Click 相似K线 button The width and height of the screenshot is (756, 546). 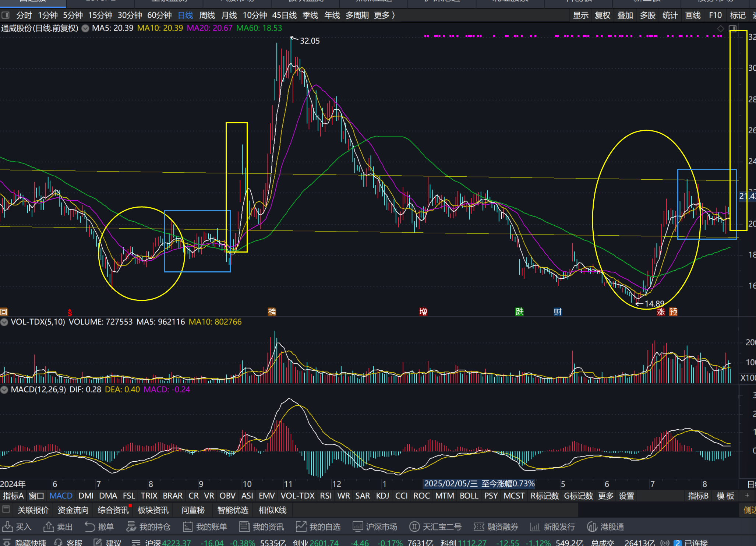click(x=272, y=510)
